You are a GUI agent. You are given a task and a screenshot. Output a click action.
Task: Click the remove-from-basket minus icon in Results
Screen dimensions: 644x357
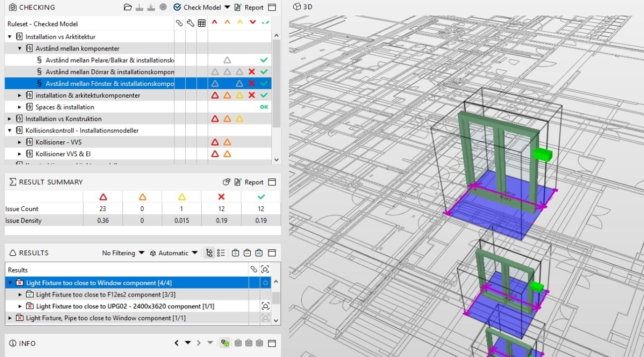pos(247,253)
